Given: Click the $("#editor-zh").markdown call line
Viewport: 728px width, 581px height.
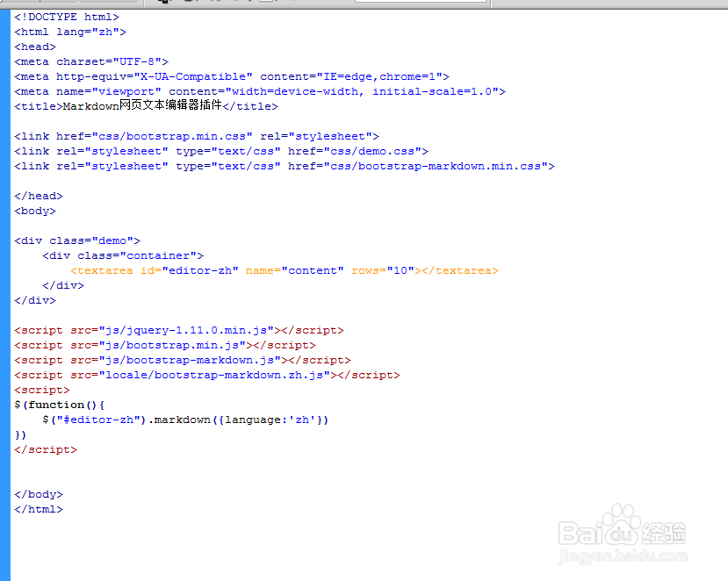Looking at the screenshot, I should tap(185, 420).
